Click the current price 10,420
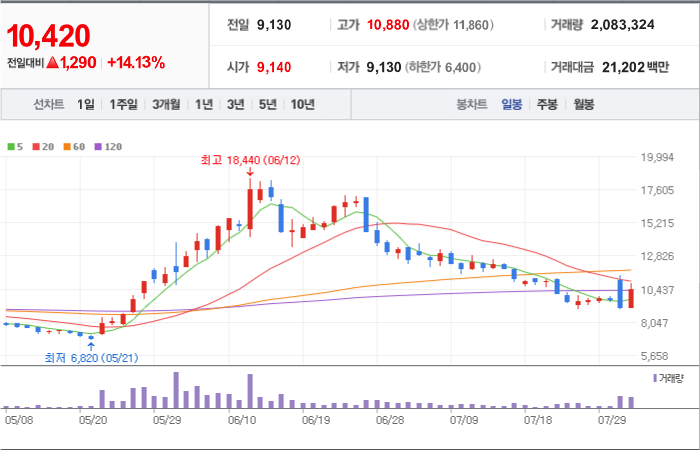This screenshot has width=700, height=450. (x=48, y=36)
